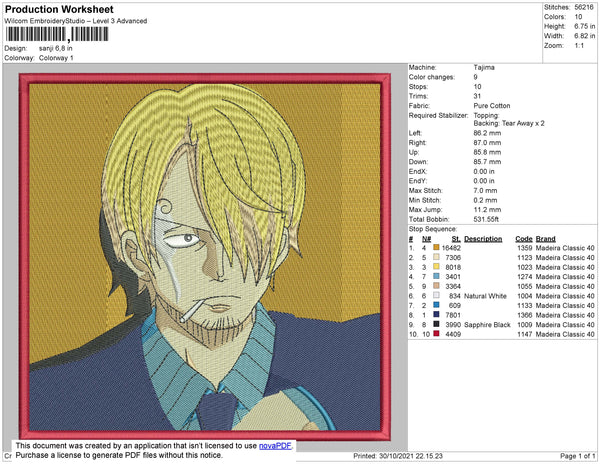Click the Width value 6.82 in
The height and width of the screenshot is (464, 600).
click(585, 36)
